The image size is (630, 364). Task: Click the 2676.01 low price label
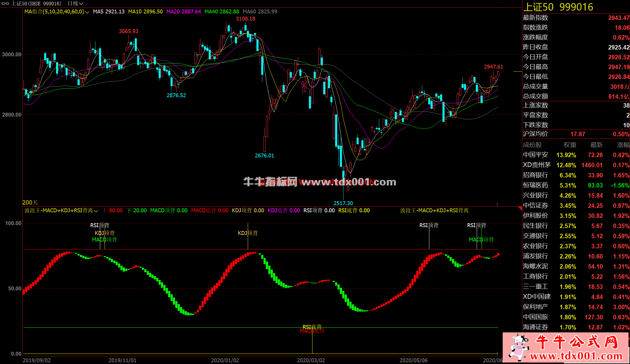(x=264, y=156)
